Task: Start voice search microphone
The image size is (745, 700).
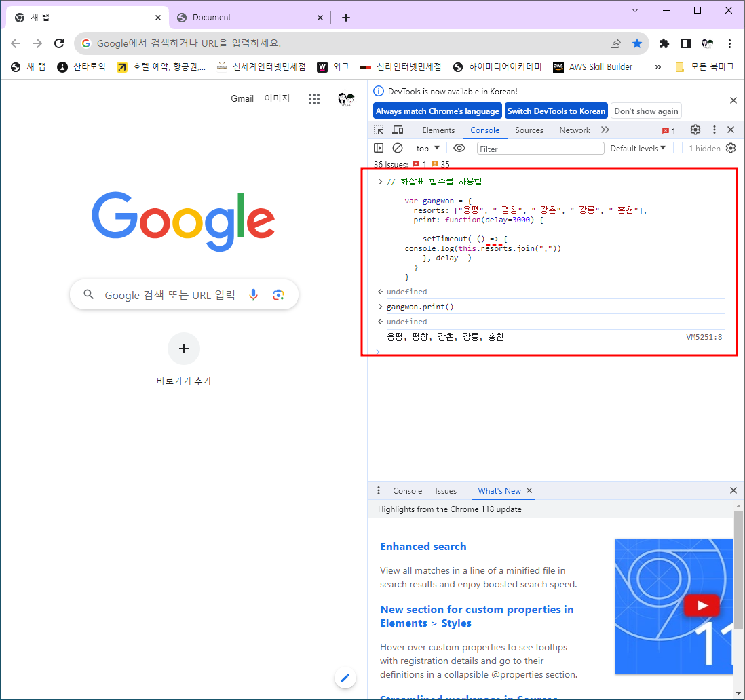Action: (x=254, y=295)
